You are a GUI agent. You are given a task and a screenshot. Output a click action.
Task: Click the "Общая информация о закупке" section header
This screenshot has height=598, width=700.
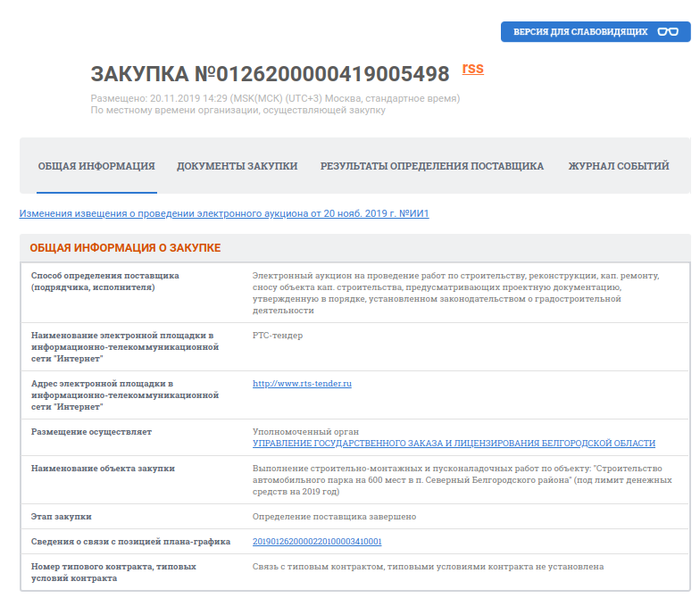tap(125, 248)
